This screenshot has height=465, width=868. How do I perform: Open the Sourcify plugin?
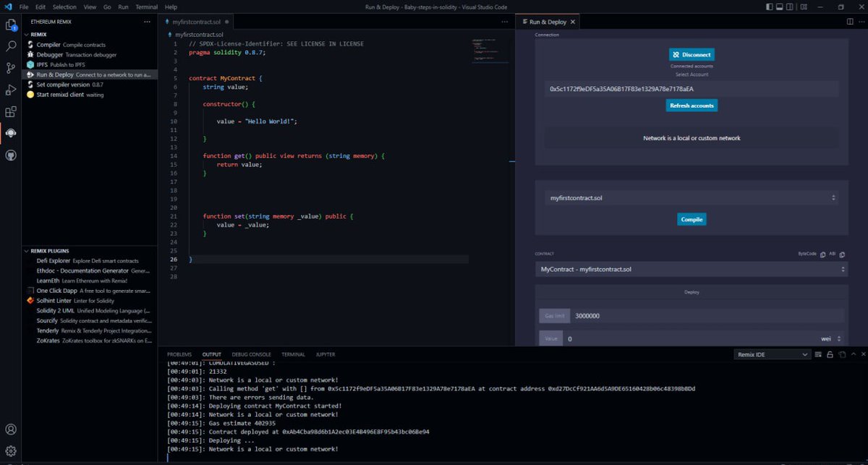(89, 320)
